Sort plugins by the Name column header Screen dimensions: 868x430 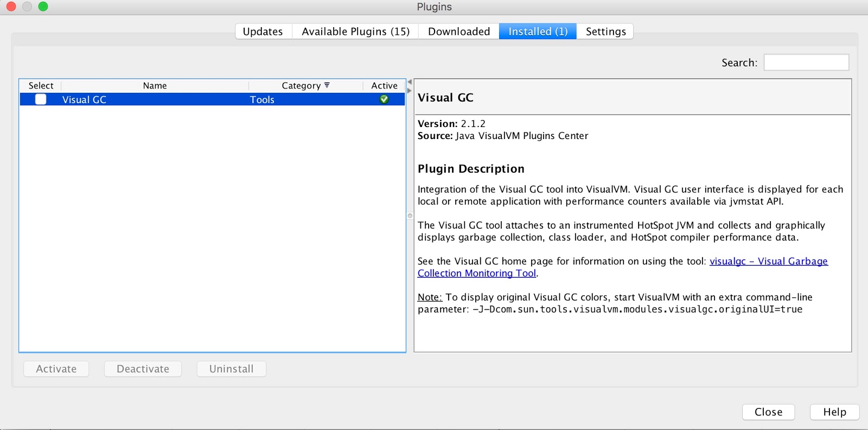tap(155, 86)
